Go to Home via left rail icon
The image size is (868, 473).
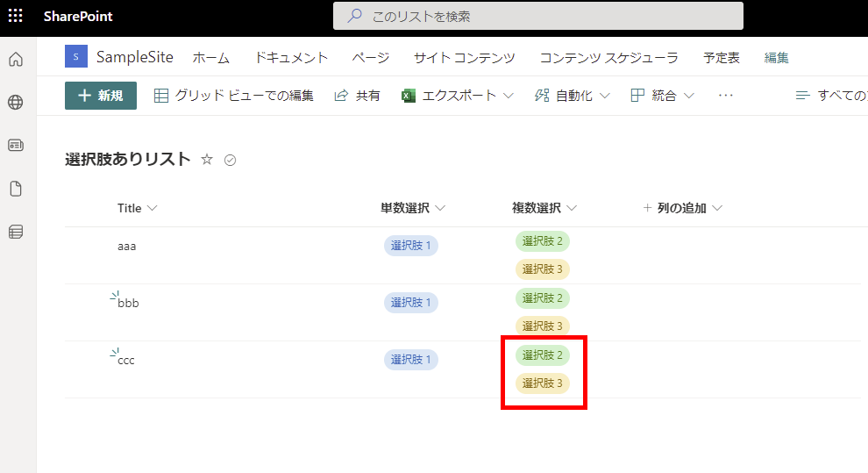(x=16, y=60)
